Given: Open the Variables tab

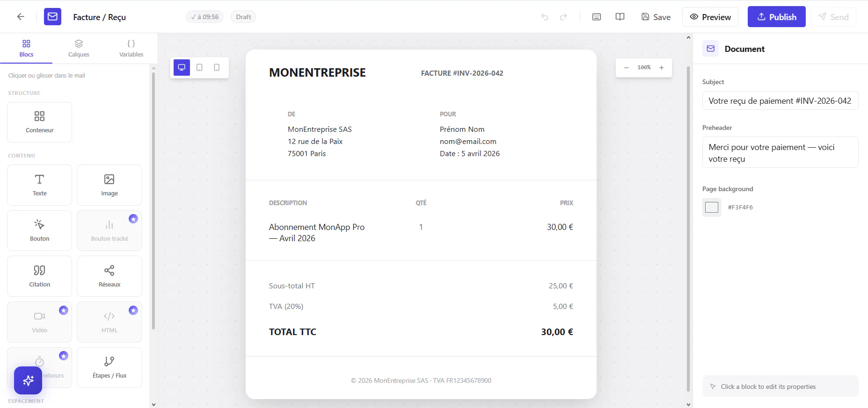Looking at the screenshot, I should pyautogui.click(x=131, y=48).
